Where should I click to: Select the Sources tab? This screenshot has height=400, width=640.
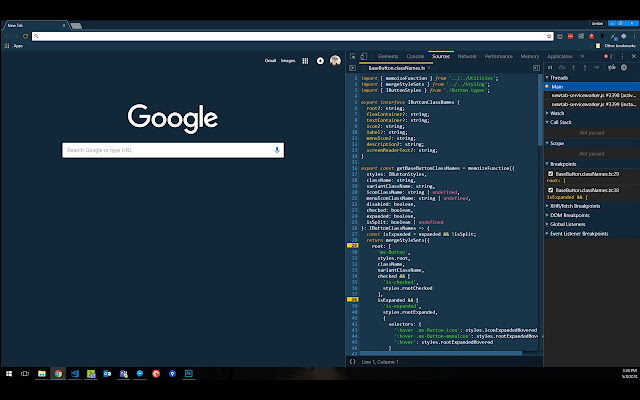point(441,56)
